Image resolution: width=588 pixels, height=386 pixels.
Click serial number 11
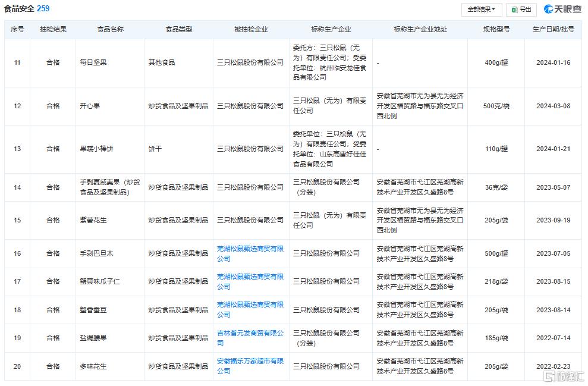pos(17,62)
